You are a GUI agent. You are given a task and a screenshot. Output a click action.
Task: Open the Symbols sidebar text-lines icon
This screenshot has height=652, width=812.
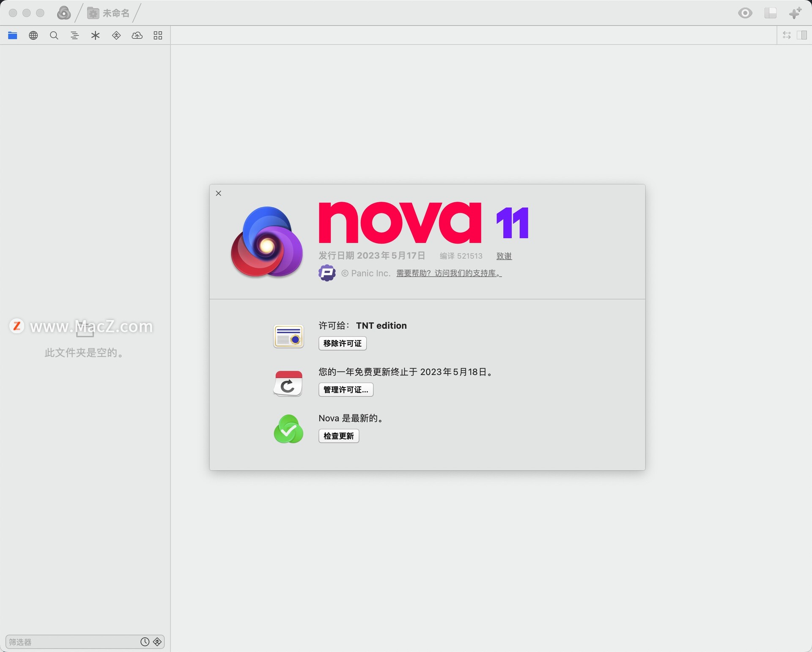click(74, 35)
